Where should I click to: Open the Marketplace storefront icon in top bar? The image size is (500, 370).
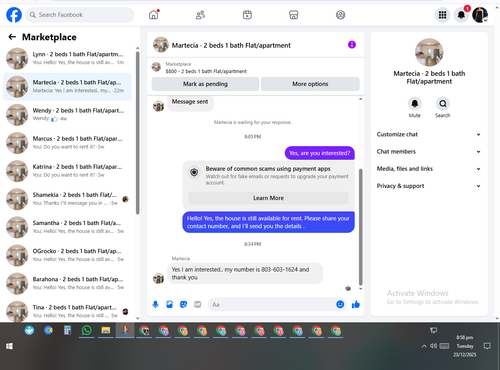pos(294,15)
